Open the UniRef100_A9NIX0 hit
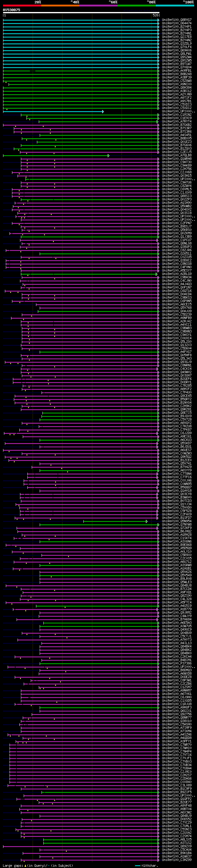197x868 pixels. point(177,84)
